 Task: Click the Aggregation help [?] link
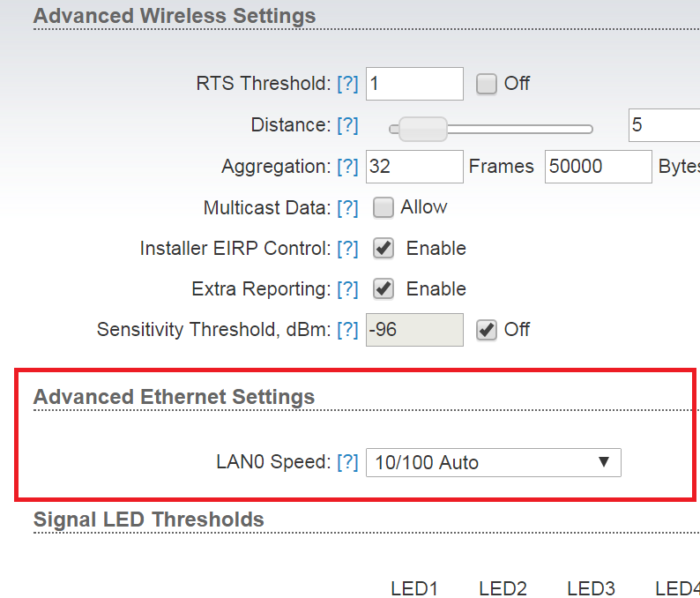[347, 167]
